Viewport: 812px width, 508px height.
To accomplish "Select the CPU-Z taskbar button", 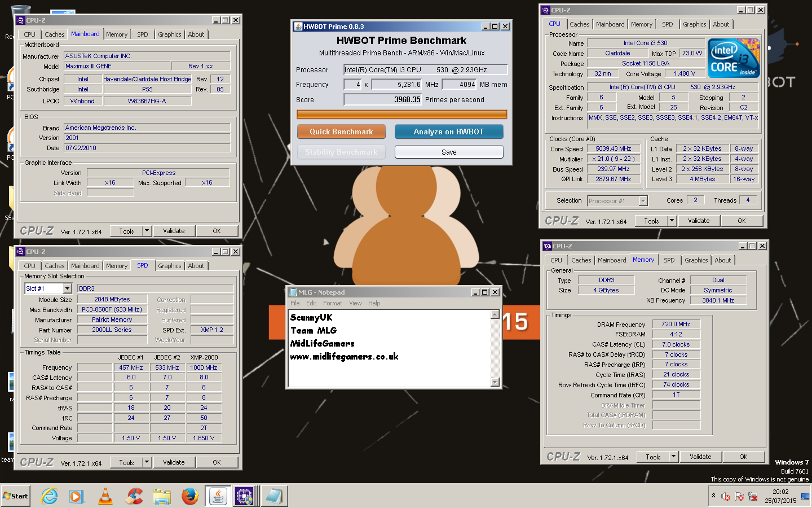I will tap(244, 496).
